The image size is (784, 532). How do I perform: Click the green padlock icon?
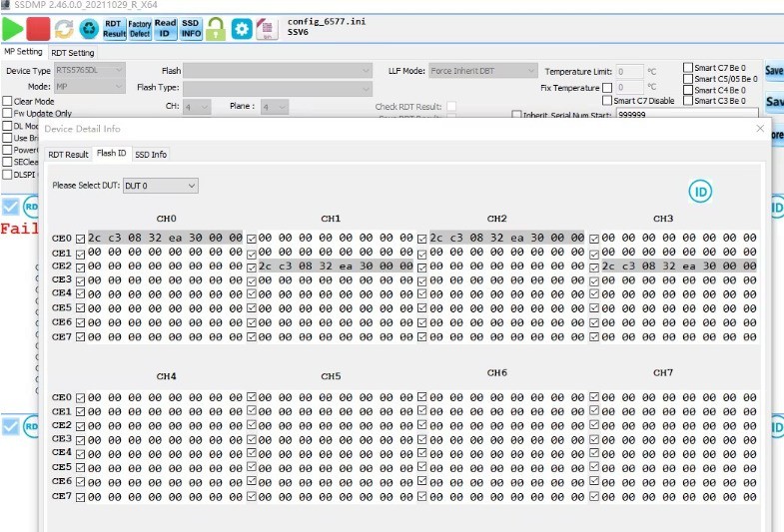point(216,29)
